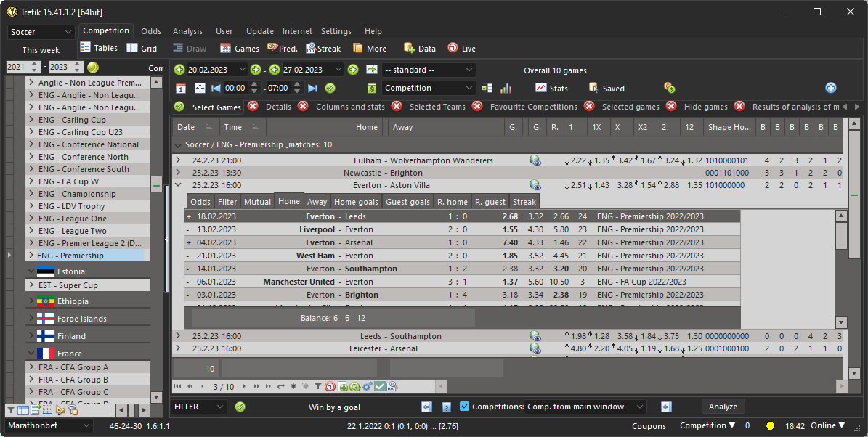Image resolution: width=868 pixels, height=437 pixels.
Task: Enable the Competitions checkbox at the bottom
Action: [x=466, y=407]
